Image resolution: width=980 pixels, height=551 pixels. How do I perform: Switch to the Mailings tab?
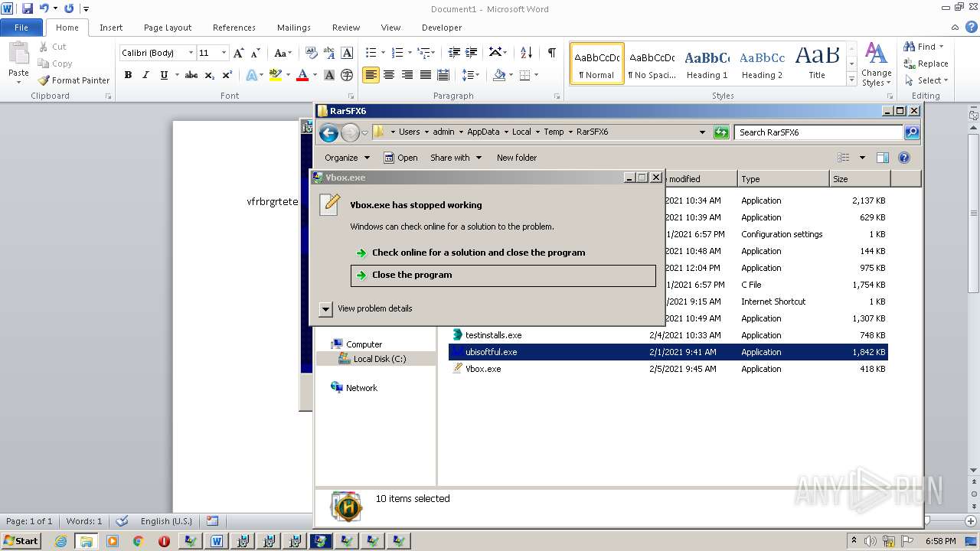294,28
